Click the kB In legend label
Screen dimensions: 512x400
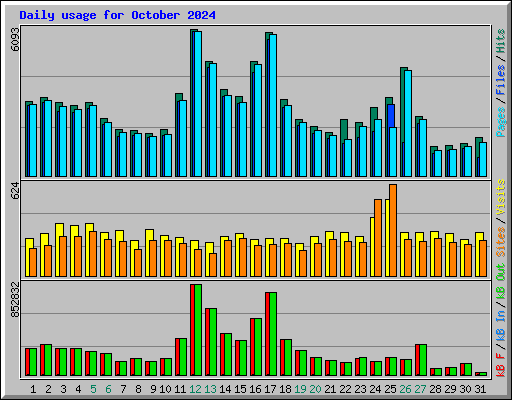tap(500, 325)
